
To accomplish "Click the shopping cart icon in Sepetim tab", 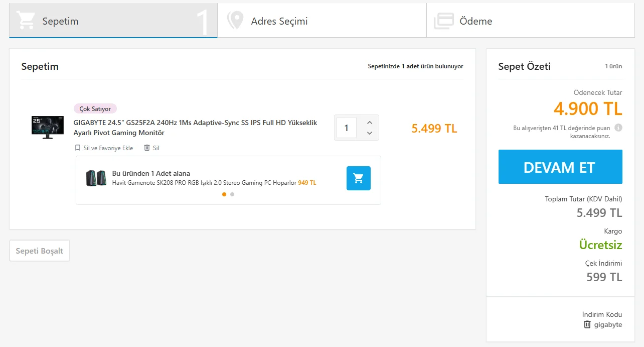I will (26, 21).
